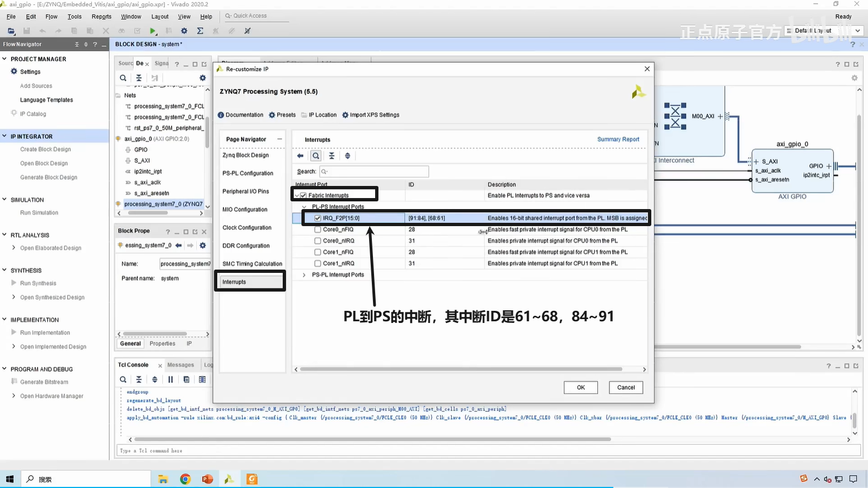Click Flow Navigator collapse all icon
Viewport: 868px width, 488px height.
(x=76, y=45)
